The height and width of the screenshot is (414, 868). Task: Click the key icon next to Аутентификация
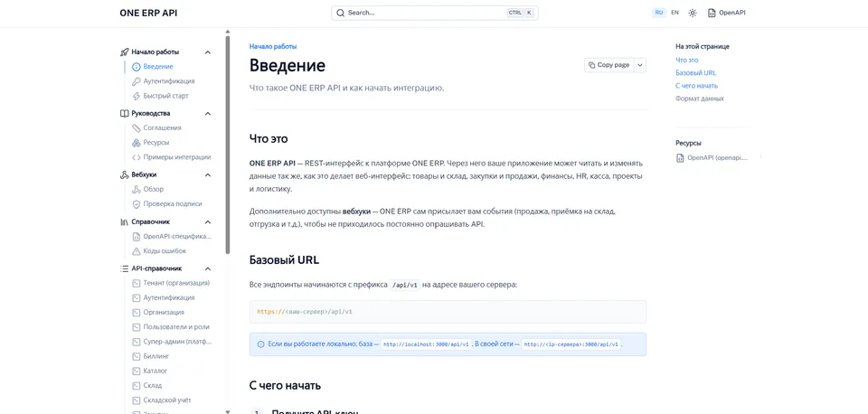click(137, 80)
